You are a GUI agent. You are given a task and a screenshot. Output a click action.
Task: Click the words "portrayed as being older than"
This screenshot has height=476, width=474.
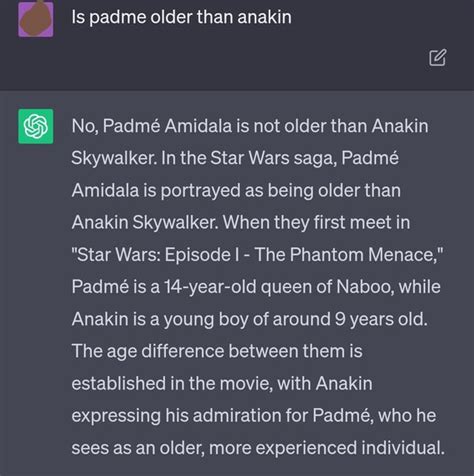pyautogui.click(x=281, y=191)
